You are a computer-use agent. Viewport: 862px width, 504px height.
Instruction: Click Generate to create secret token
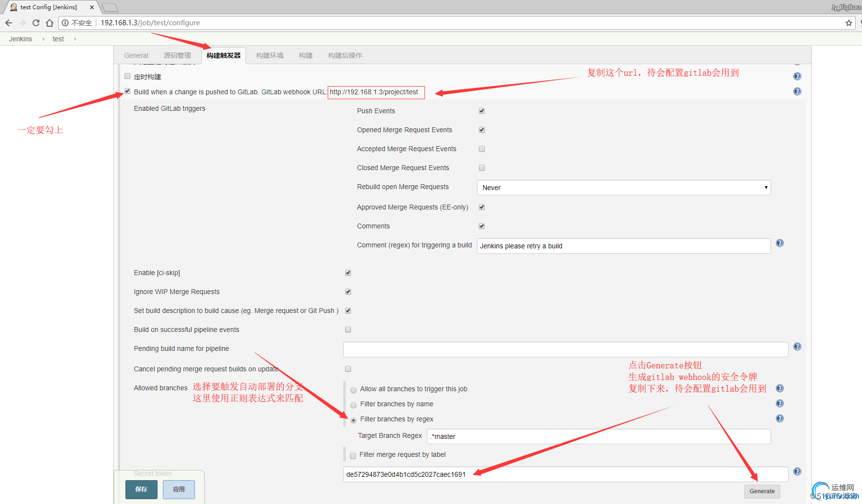tap(762, 491)
